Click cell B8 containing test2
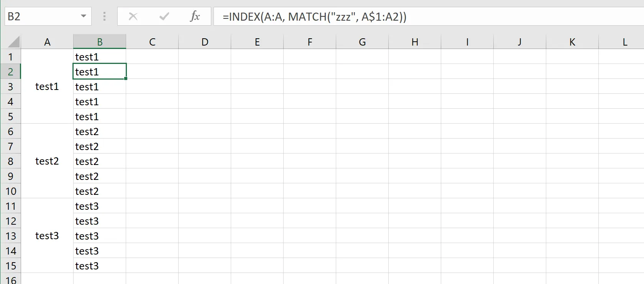Screen dimensions: 644x284 [100, 161]
